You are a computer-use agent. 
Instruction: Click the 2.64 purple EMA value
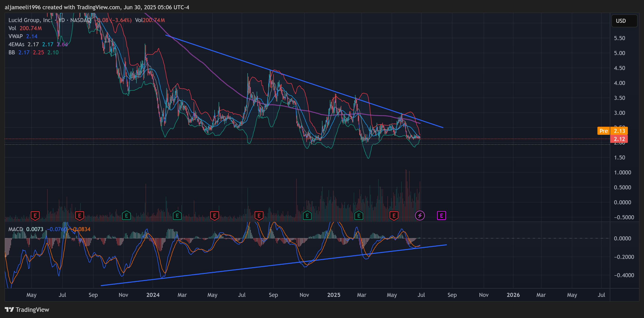[x=62, y=44]
